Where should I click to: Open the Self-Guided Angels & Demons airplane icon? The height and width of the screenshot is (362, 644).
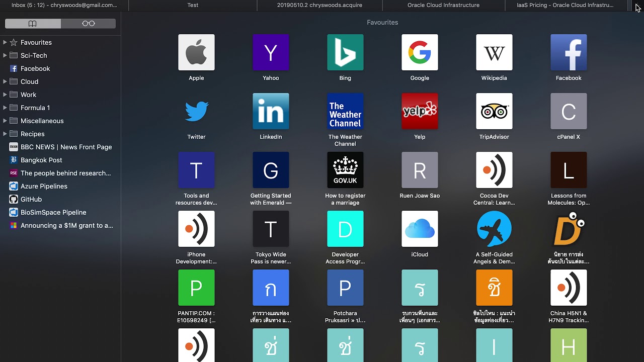494,229
